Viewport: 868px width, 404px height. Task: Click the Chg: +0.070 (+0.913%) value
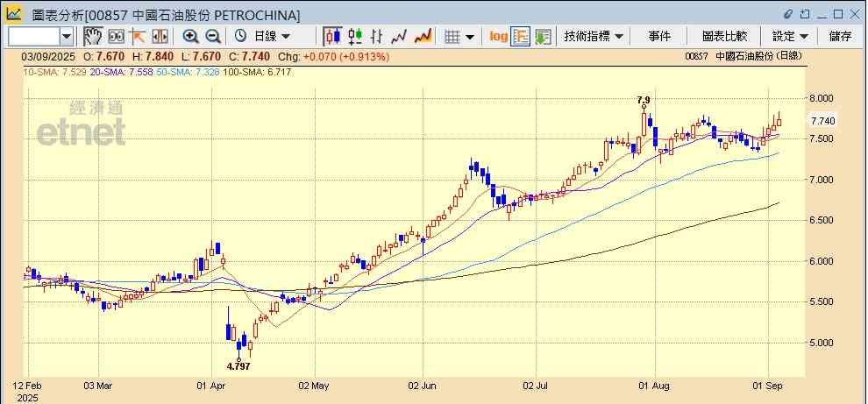[333, 57]
